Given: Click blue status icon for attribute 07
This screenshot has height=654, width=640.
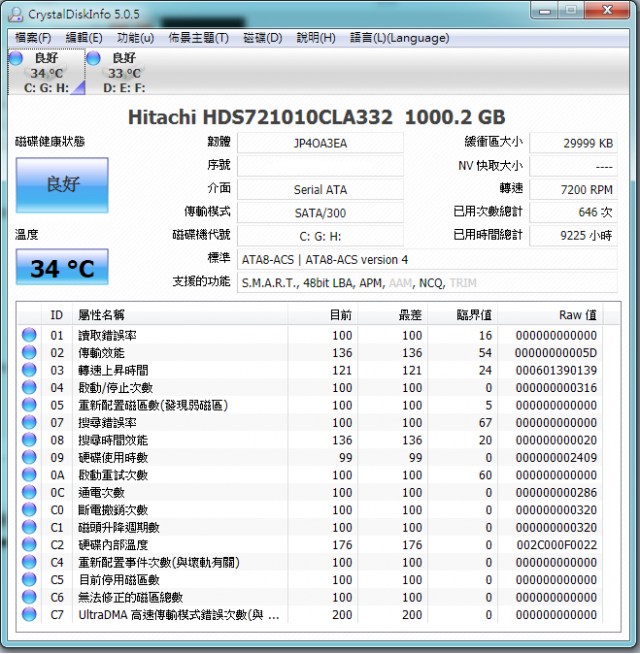Looking at the screenshot, I should 29,423.
